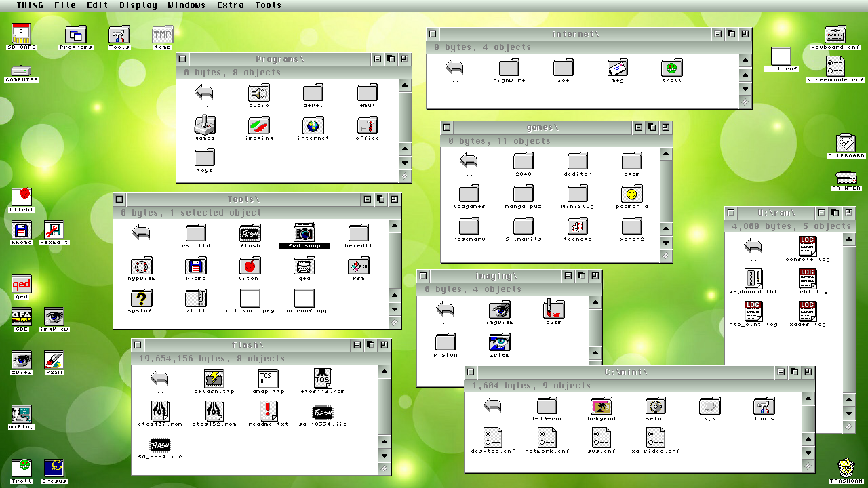This screenshot has width=868, height=488.
Task: Open the SD-CARD drive icon
Action: point(22,33)
